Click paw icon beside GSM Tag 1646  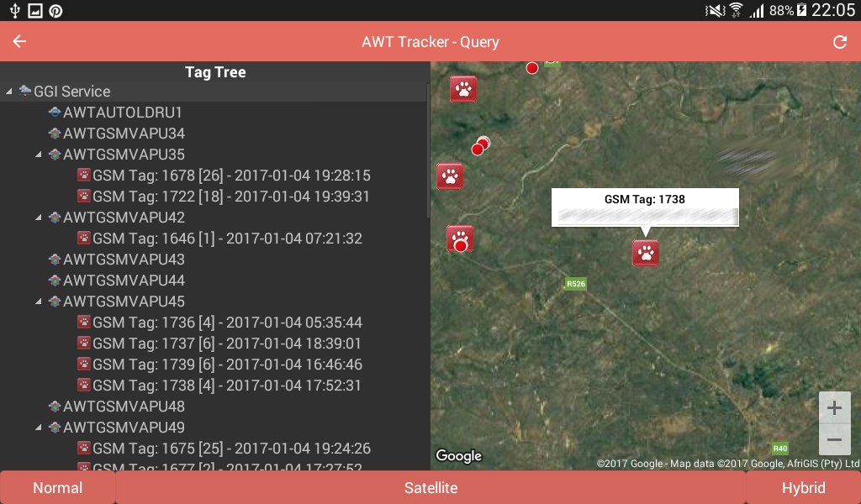pyautogui.click(x=84, y=238)
